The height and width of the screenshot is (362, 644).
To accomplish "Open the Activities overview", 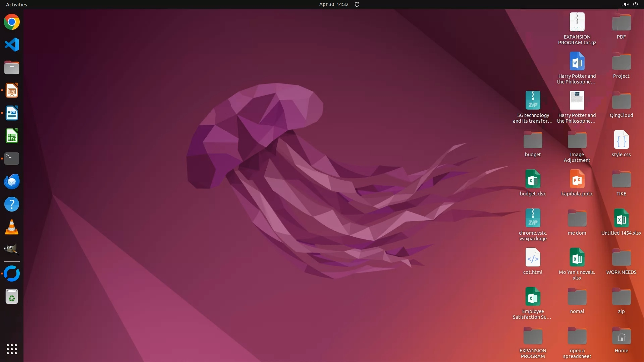I will pos(16,4).
